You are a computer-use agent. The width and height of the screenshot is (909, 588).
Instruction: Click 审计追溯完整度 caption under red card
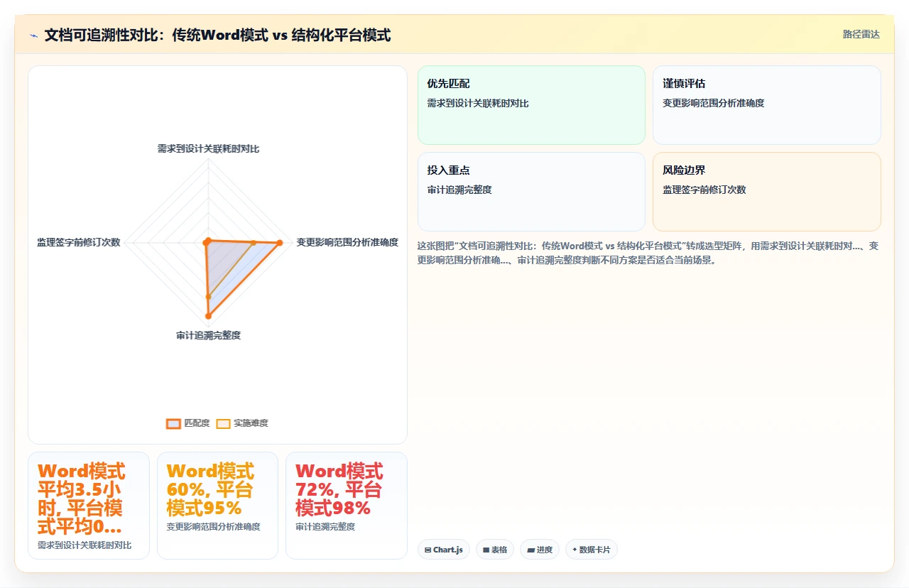coord(325,527)
